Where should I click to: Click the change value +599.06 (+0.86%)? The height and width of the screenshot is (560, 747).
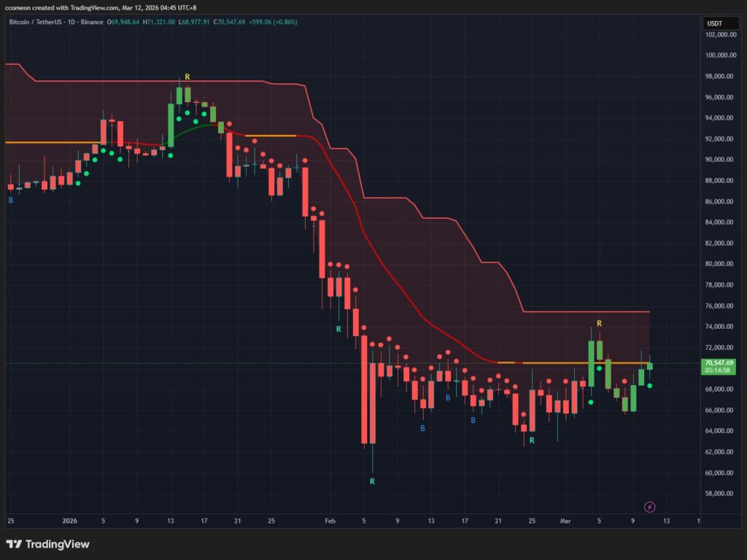[273, 22]
